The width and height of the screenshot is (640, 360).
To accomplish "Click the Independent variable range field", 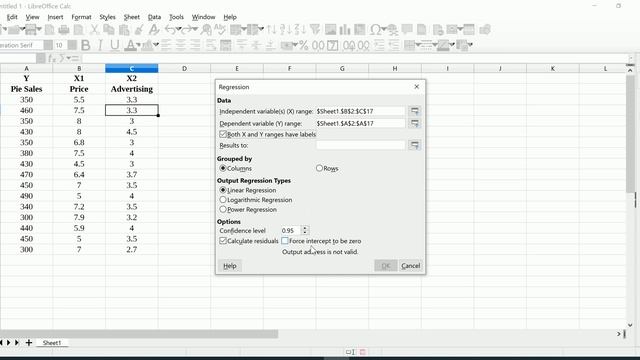I will click(x=360, y=111).
